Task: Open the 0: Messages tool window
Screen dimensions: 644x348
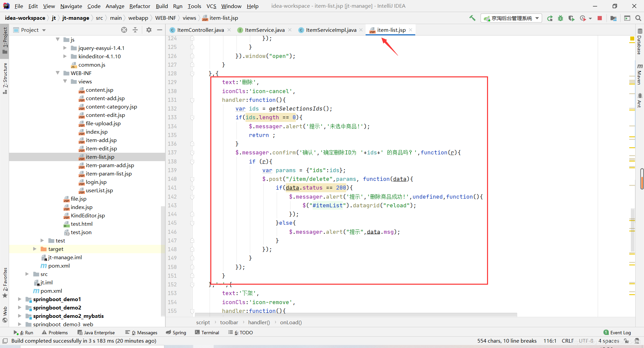Action: pos(141,333)
